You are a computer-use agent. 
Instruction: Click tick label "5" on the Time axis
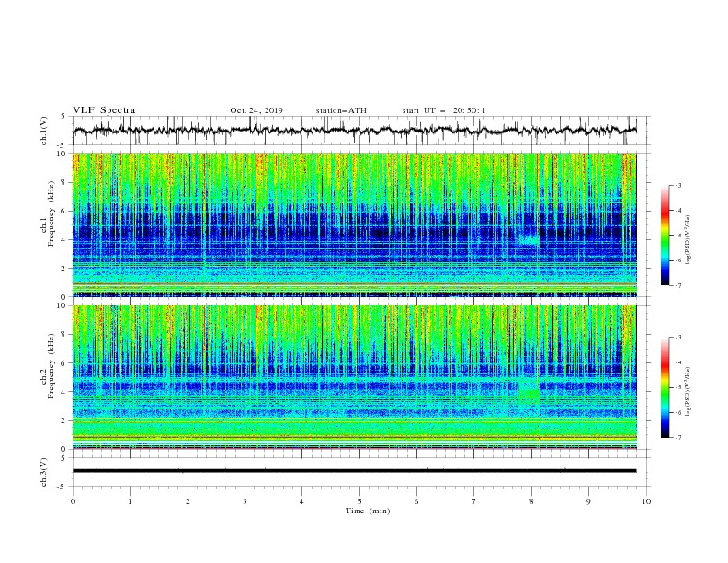point(359,501)
